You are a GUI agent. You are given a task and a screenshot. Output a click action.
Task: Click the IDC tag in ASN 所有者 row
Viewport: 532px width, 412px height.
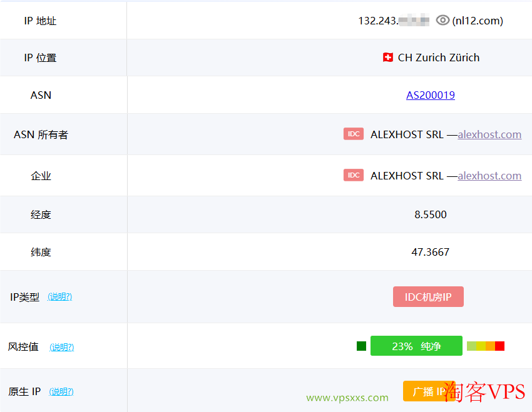click(x=354, y=134)
